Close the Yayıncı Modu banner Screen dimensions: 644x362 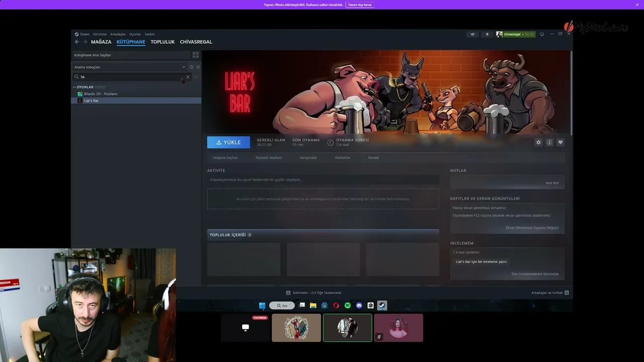click(x=637, y=5)
